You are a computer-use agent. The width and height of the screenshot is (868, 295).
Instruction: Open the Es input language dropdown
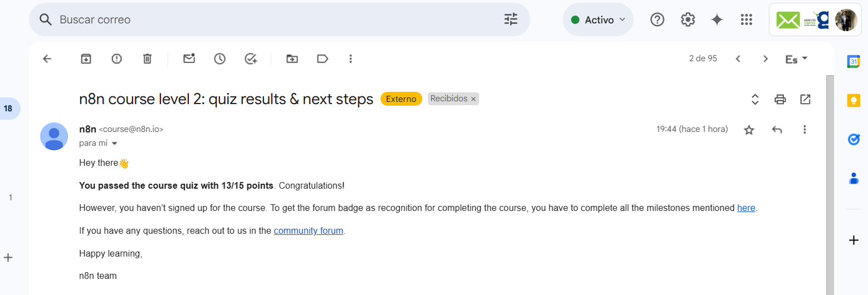(797, 59)
